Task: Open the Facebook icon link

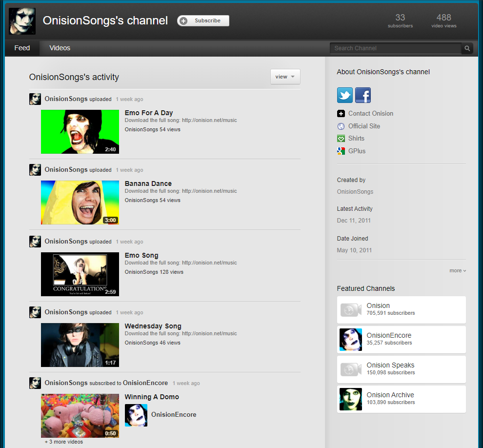Action: (363, 95)
